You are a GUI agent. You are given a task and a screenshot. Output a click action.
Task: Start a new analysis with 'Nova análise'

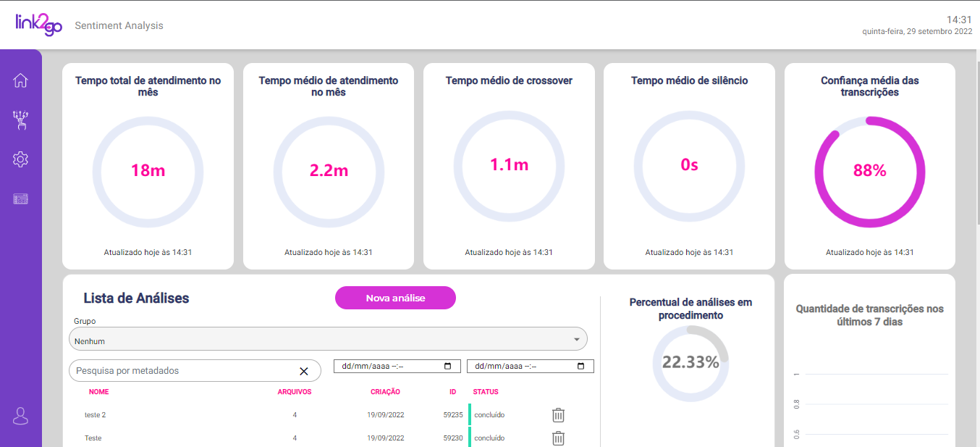394,298
